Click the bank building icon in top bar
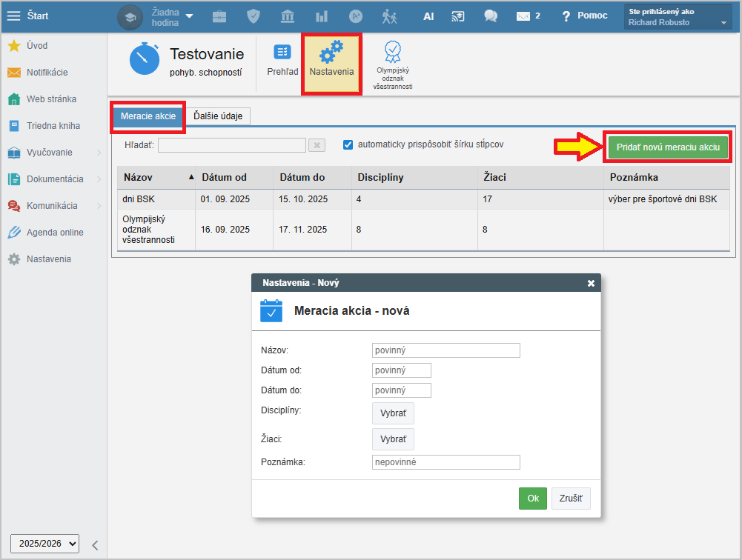Image resolution: width=742 pixels, height=560 pixels. click(x=288, y=16)
